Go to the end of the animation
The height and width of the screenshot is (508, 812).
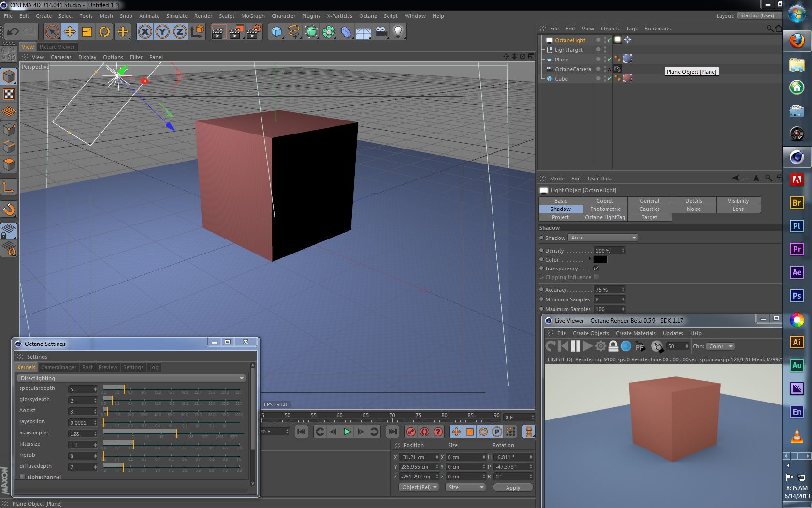tap(392, 432)
